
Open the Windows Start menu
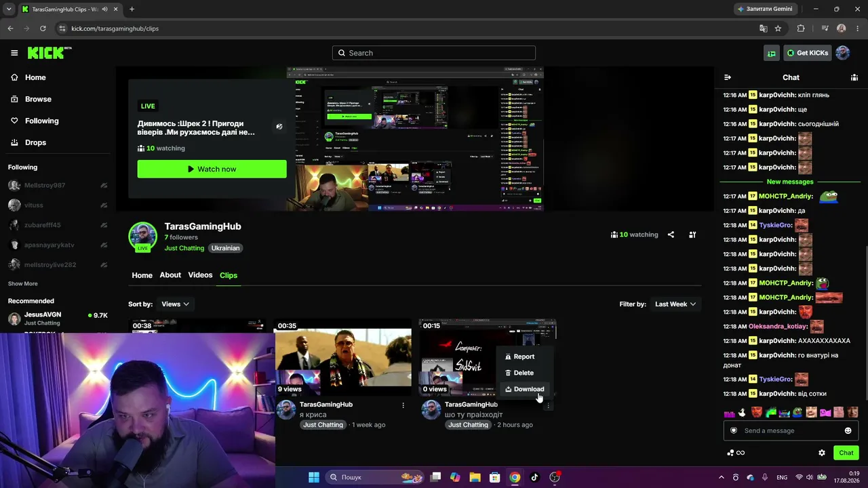coord(314,477)
